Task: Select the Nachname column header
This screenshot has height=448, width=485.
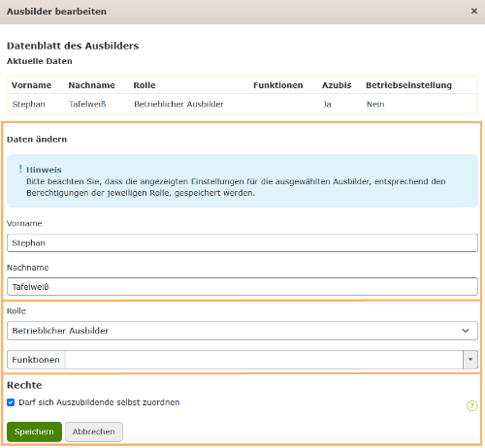Action: (x=91, y=85)
